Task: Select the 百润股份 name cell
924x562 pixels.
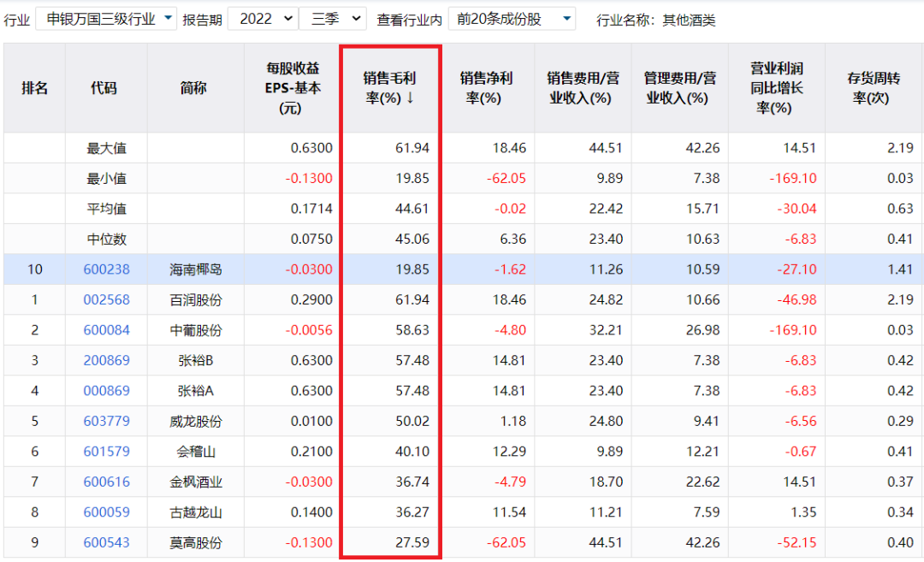Action: pyautogui.click(x=196, y=300)
